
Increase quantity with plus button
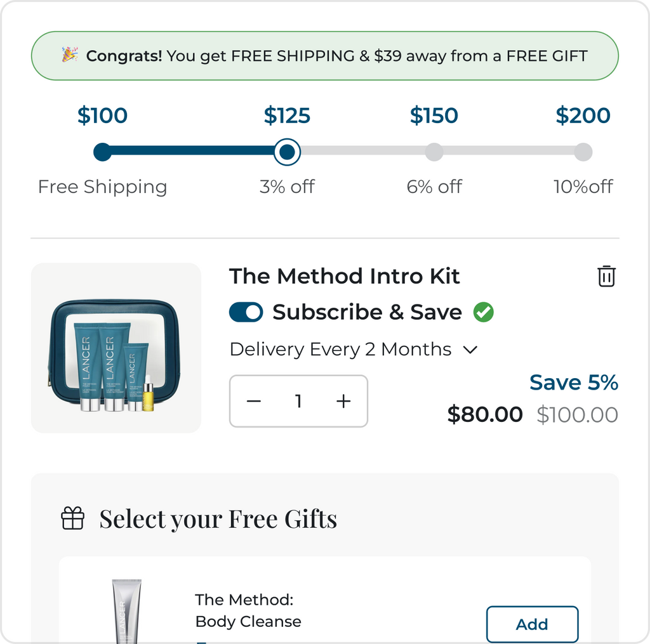[x=343, y=401]
